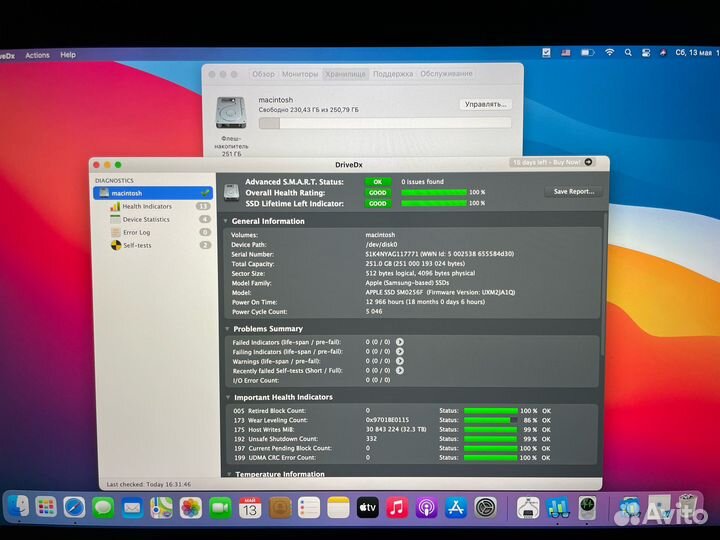
Task: Open Calendar showing 13 in dock
Action: (250, 508)
